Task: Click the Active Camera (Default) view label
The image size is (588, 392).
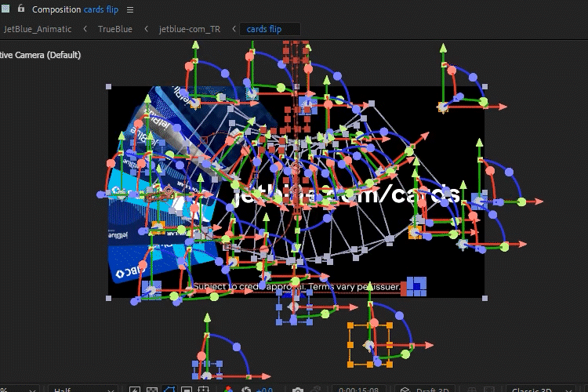Action: [x=40, y=55]
